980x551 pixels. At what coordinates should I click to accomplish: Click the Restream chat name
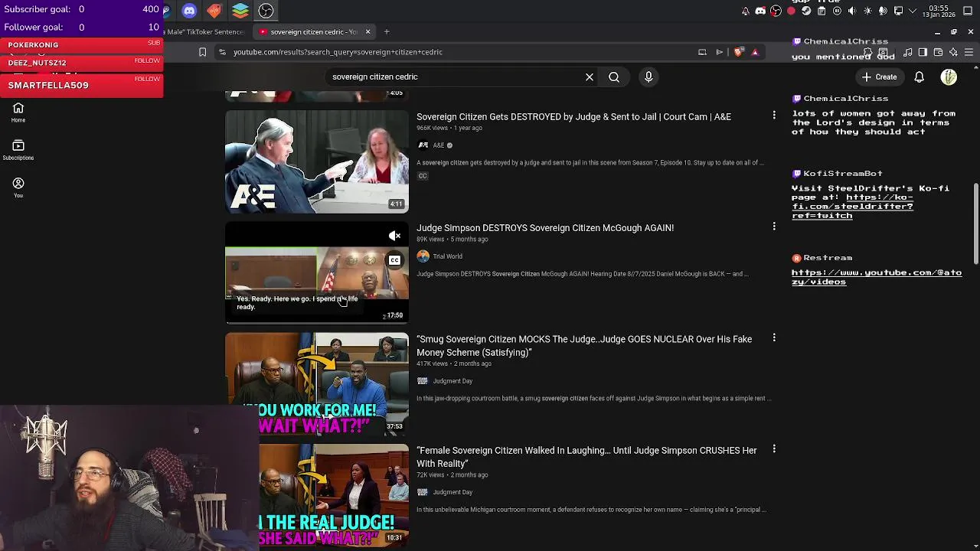click(x=828, y=258)
